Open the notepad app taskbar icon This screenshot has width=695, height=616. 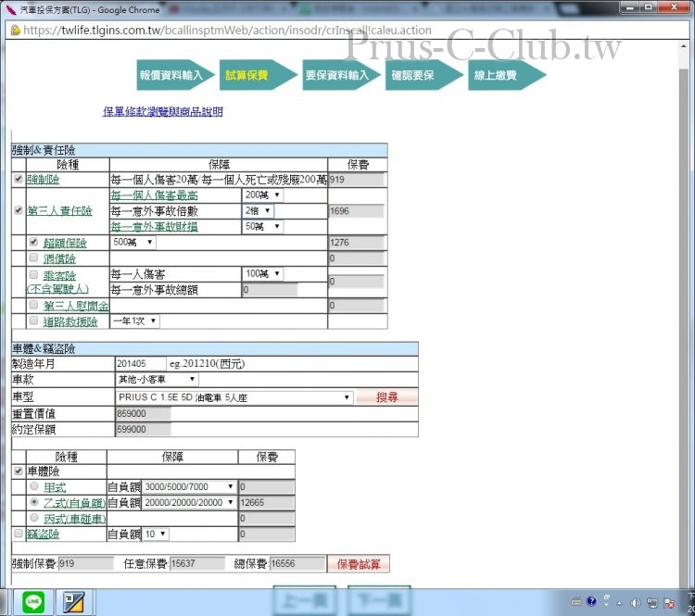[x=73, y=602]
